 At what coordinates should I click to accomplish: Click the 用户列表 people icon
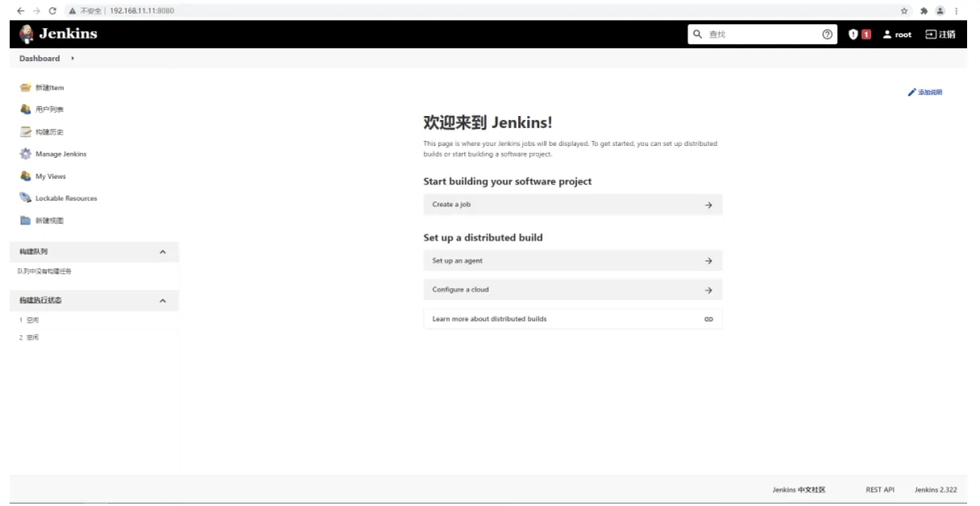[x=25, y=110]
